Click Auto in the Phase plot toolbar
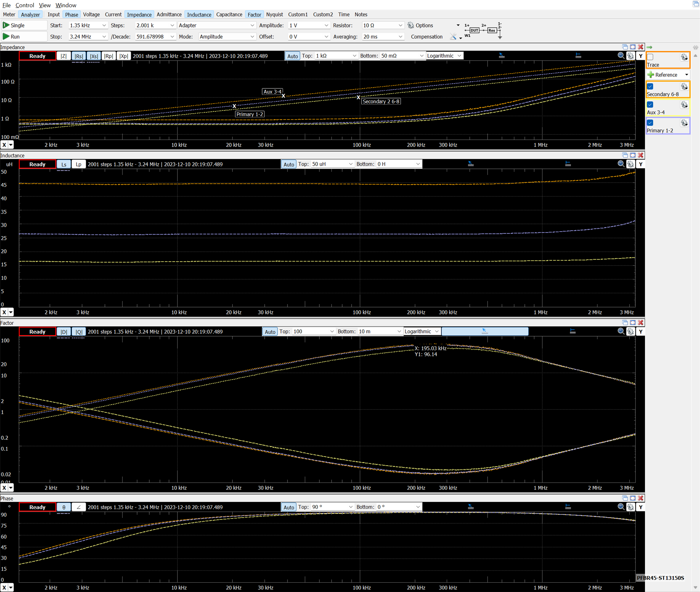700x592 pixels. pyautogui.click(x=289, y=507)
